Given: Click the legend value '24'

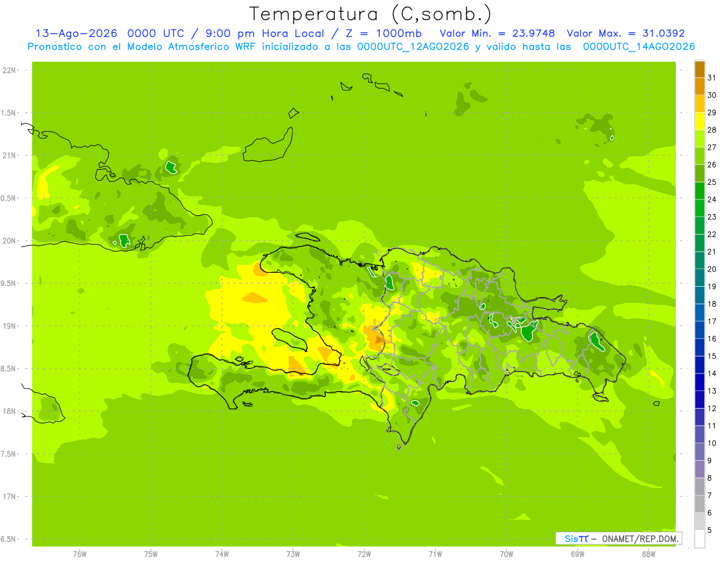Looking at the screenshot, I should (x=712, y=199).
